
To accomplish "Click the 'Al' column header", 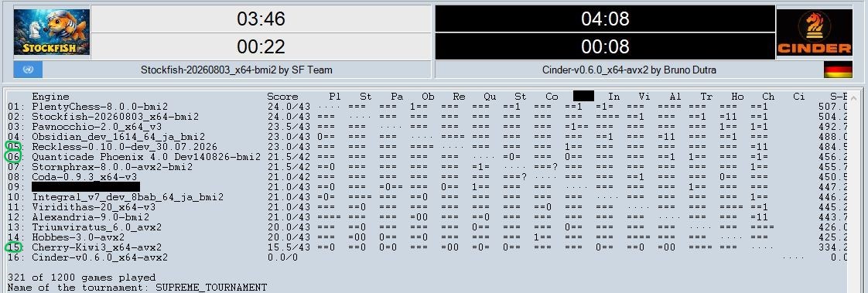I will coord(675,97).
